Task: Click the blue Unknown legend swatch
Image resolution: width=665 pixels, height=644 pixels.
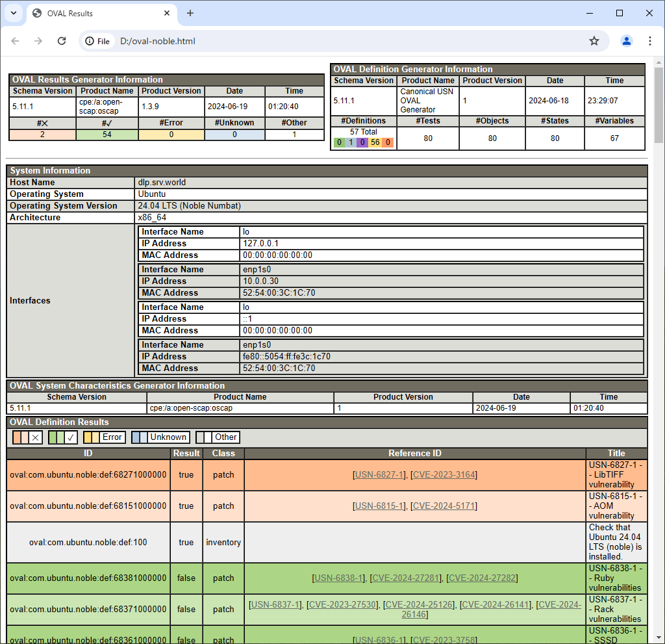Action: 160,437
